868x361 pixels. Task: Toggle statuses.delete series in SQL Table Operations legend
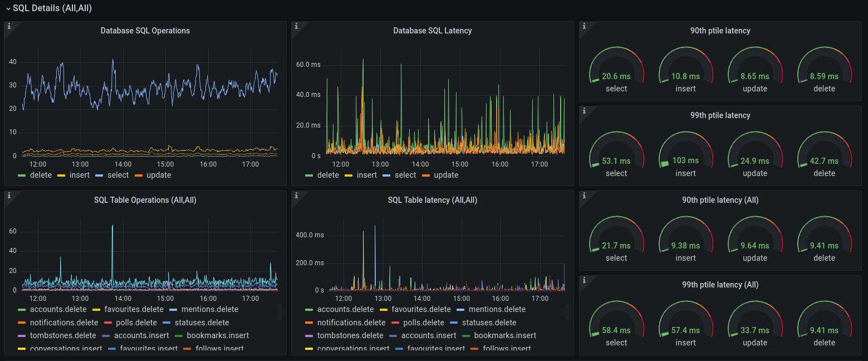202,323
